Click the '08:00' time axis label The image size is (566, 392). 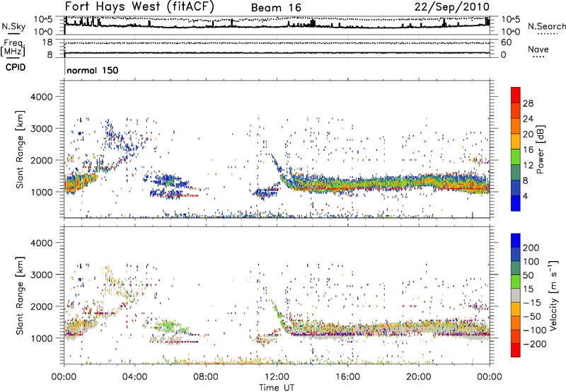tap(206, 377)
